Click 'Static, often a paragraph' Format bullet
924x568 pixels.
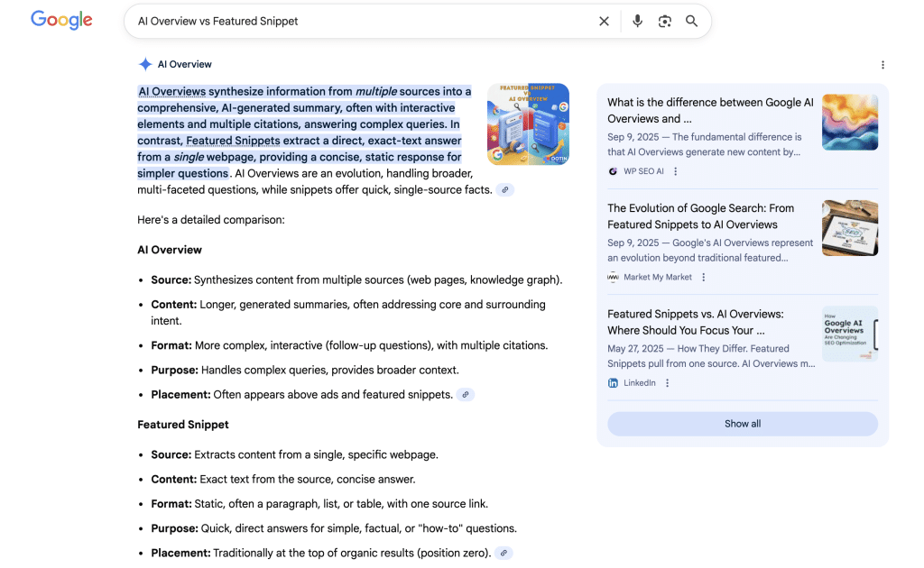pos(319,504)
